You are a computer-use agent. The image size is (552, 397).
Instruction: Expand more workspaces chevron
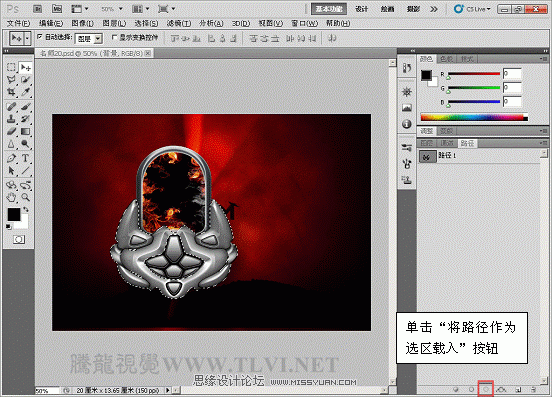point(434,9)
